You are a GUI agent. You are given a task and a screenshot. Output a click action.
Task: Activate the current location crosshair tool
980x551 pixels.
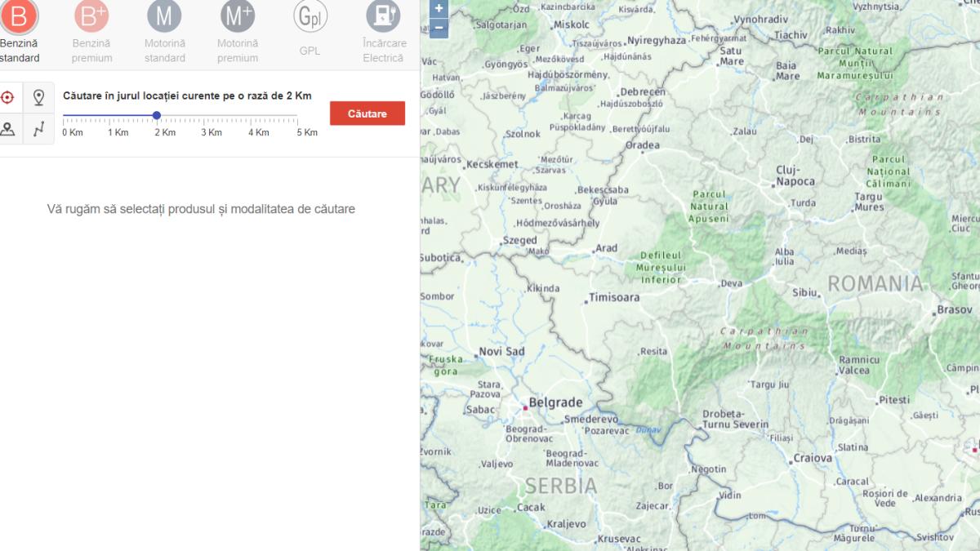pos(8,96)
